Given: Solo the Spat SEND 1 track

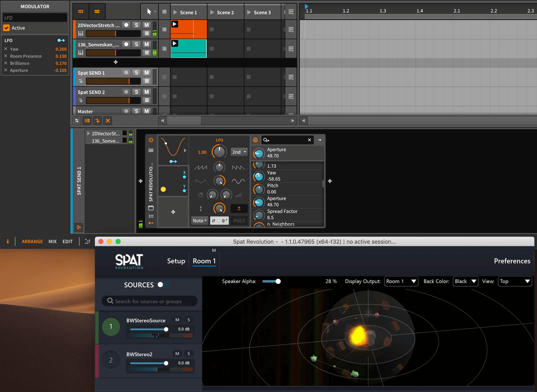Looking at the screenshot, I should pos(136,73).
